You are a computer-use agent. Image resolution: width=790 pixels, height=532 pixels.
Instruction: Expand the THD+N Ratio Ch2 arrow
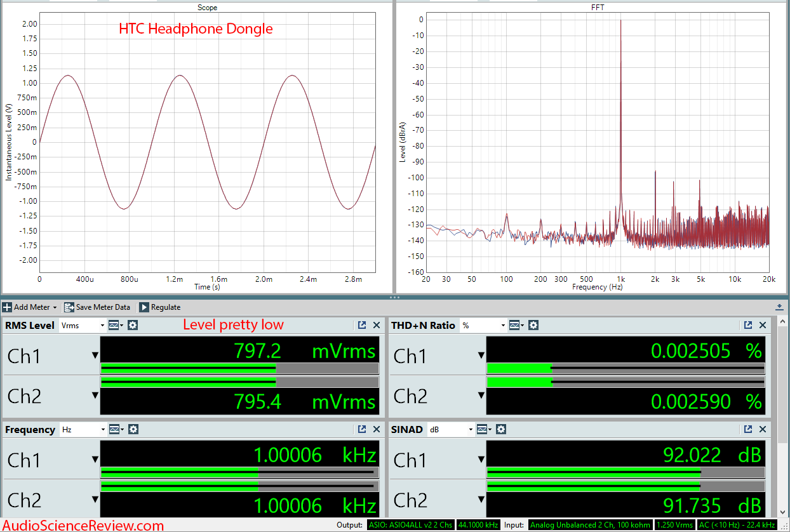[481, 396]
